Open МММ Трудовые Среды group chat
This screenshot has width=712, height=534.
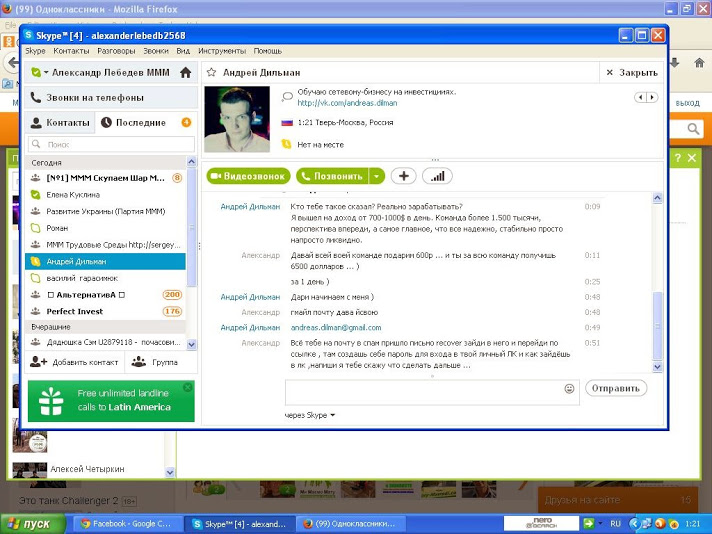coord(105,245)
